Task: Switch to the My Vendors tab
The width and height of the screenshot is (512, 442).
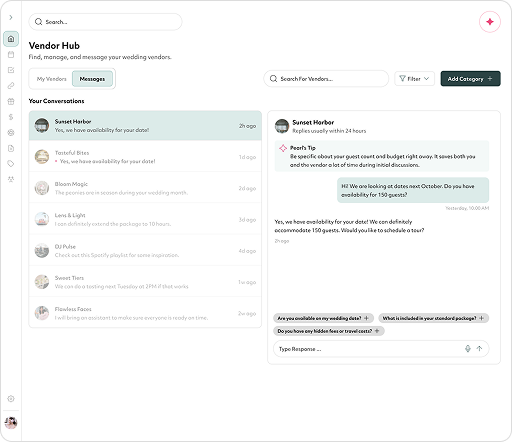Action: pos(51,79)
